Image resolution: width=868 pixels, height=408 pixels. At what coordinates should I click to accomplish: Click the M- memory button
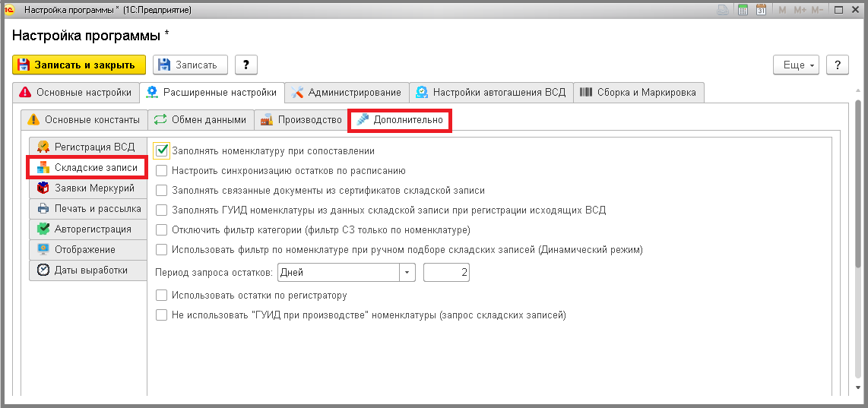click(x=817, y=10)
